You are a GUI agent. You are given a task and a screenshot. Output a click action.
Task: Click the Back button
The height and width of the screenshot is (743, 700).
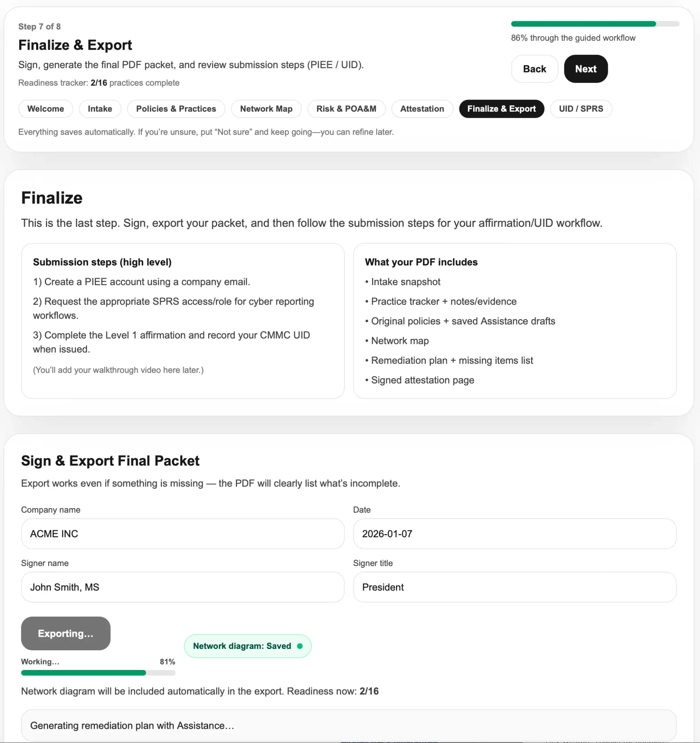(x=534, y=69)
